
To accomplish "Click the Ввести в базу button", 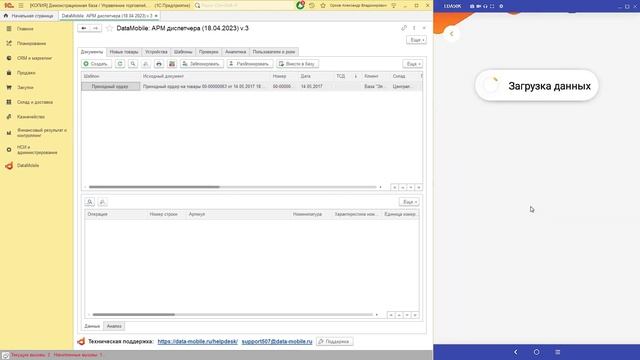I will coord(298,64).
